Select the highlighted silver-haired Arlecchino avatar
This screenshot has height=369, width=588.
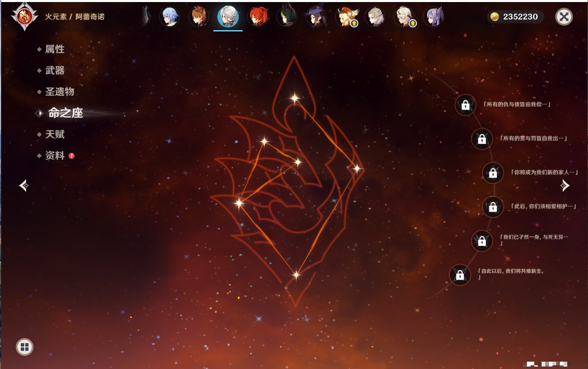click(228, 17)
